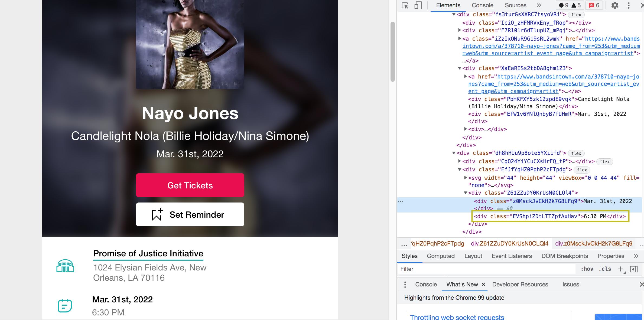Select the z0MsckJvCkH2k7G8LFq9 date node
The width and height of the screenshot is (644, 320).
552,205
